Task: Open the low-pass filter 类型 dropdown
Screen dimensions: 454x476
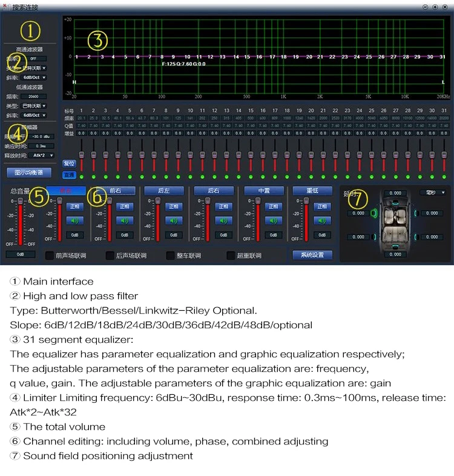Action: [x=34, y=106]
